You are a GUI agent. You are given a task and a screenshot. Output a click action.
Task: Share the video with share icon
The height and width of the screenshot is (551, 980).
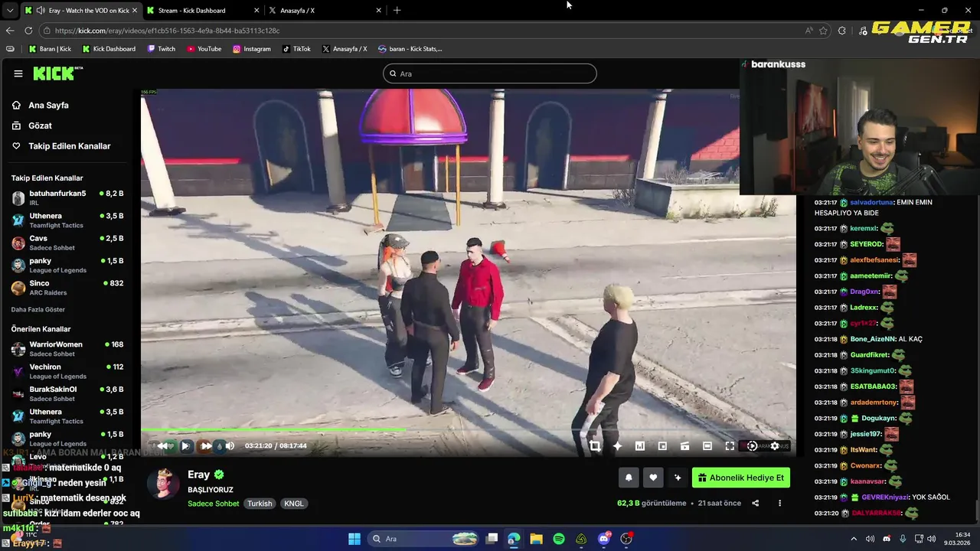pyautogui.click(x=756, y=503)
